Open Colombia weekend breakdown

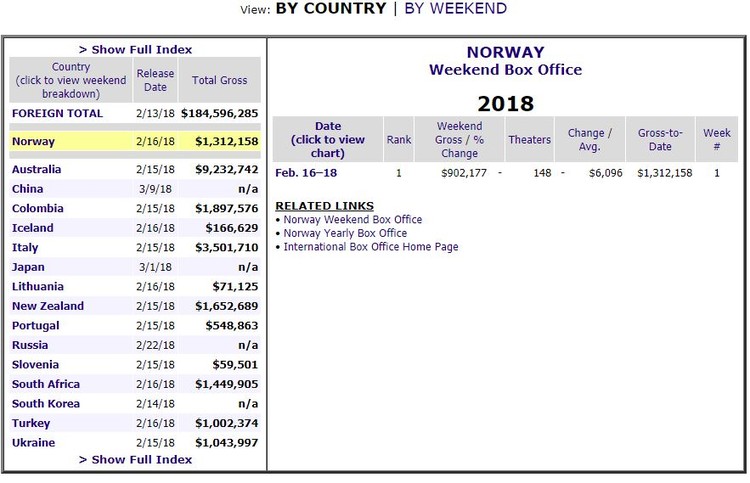37,208
